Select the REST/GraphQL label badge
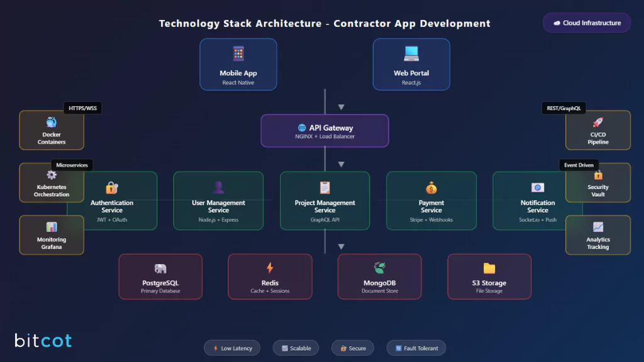Viewport: 644px width, 362px height. (x=563, y=107)
